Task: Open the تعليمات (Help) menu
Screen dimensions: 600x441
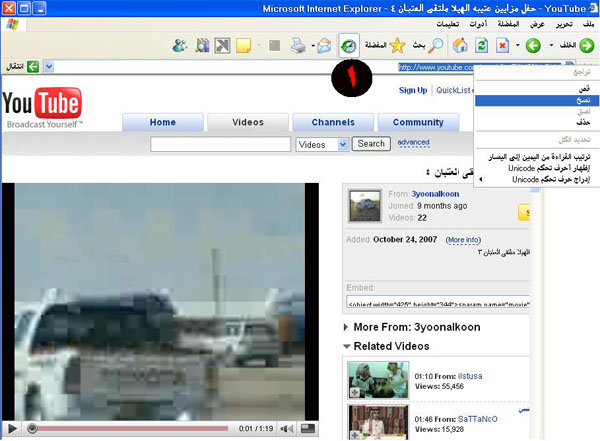Action: (x=448, y=24)
